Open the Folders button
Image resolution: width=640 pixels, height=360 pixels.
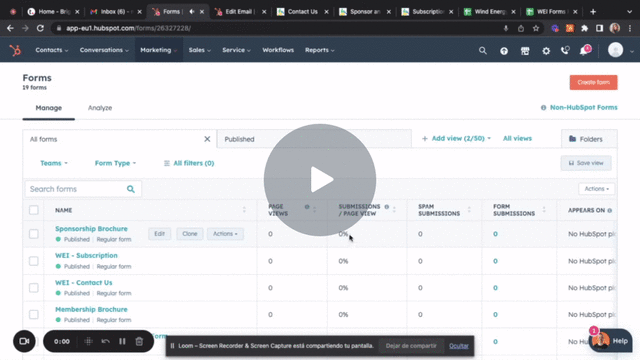[x=589, y=139]
